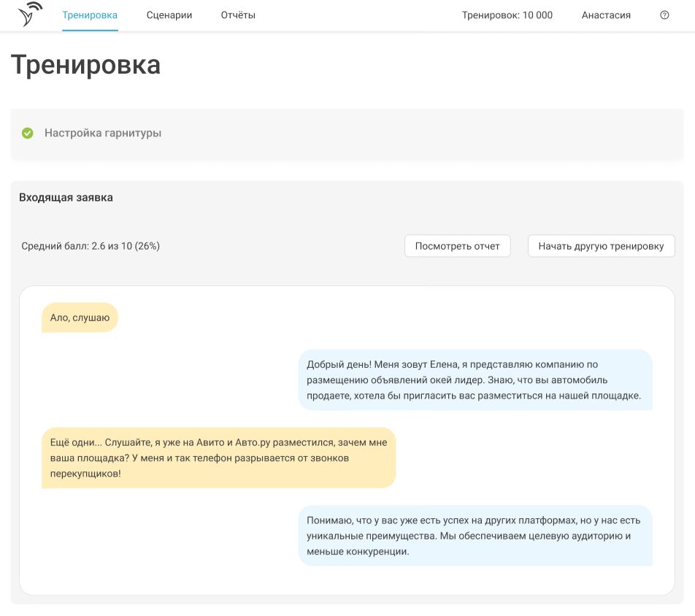Go to the Отчёты tab
The width and height of the screenshot is (695, 616).
pos(238,15)
